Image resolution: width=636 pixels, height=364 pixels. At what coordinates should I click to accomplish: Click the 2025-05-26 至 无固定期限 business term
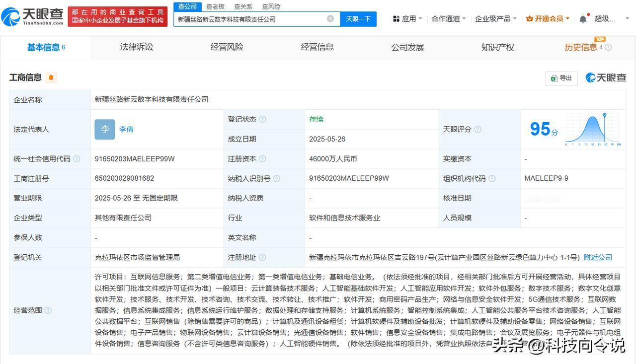tap(136, 198)
